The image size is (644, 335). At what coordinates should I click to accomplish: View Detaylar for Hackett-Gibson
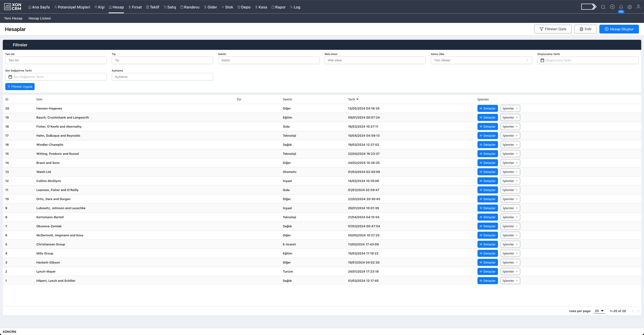[x=488, y=262]
